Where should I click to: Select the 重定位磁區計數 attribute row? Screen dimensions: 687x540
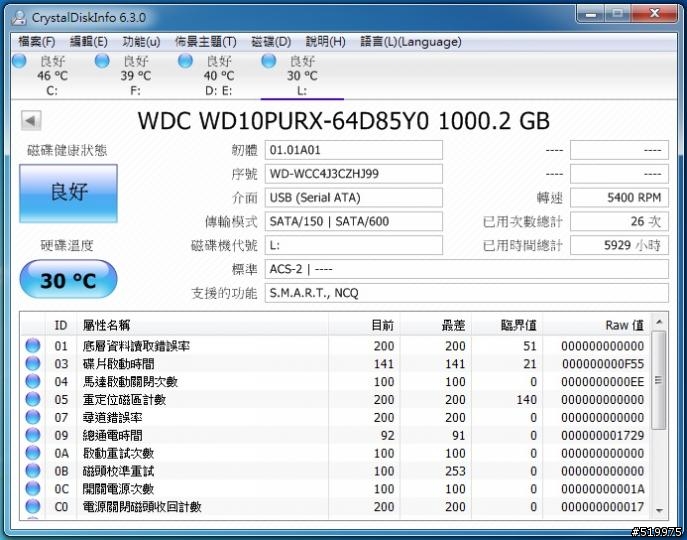click(336, 399)
